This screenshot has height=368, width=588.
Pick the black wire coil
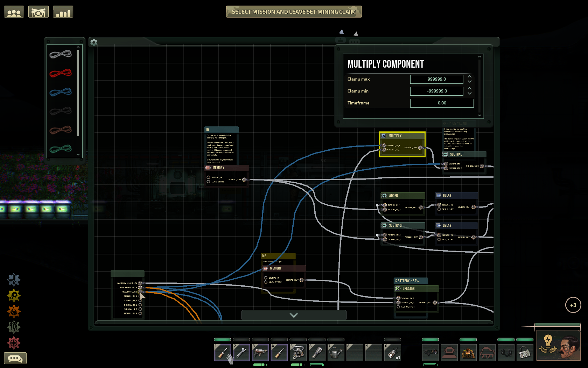(61, 111)
